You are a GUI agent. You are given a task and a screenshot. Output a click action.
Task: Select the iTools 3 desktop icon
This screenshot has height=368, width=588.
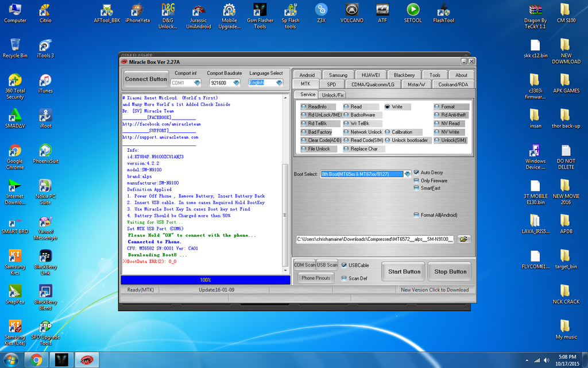45,48
